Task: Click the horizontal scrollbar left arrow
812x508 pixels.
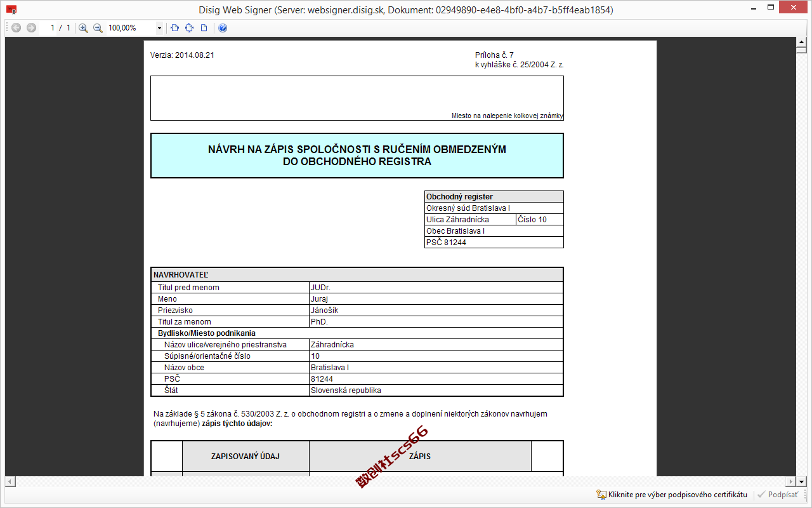Action: tap(10, 481)
